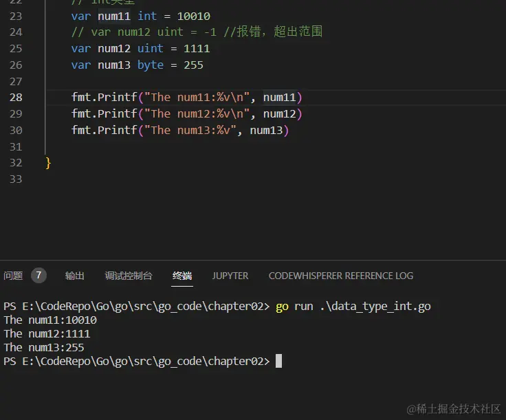Select the 终端 terminal tab
506x420 pixels.
tap(182, 276)
